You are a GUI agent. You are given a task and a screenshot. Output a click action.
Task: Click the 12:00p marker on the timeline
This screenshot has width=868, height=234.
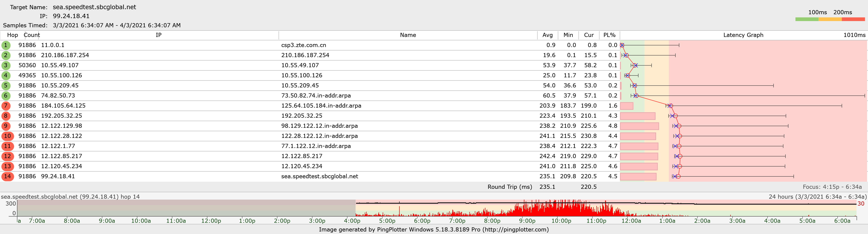click(211, 221)
